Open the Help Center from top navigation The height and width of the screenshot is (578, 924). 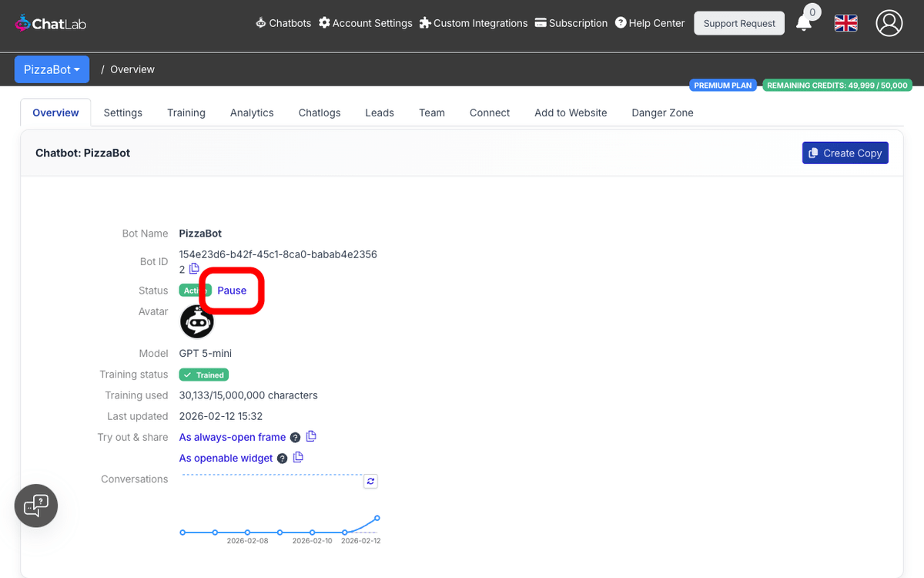[650, 23]
